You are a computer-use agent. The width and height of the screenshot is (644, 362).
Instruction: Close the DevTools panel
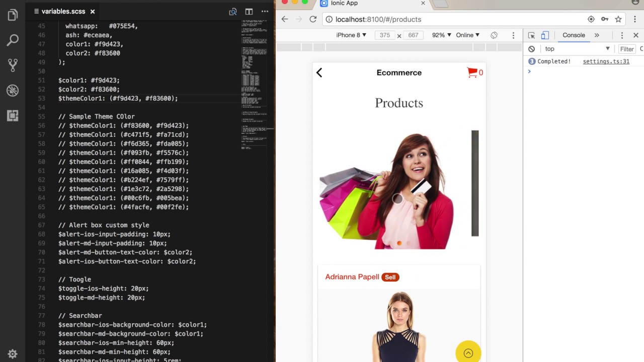636,35
